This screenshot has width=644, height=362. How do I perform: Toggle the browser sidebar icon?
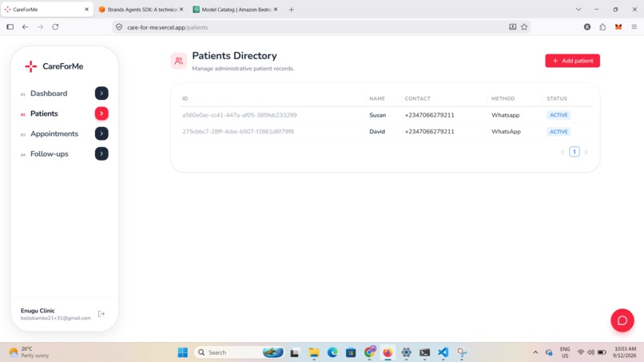[10, 27]
